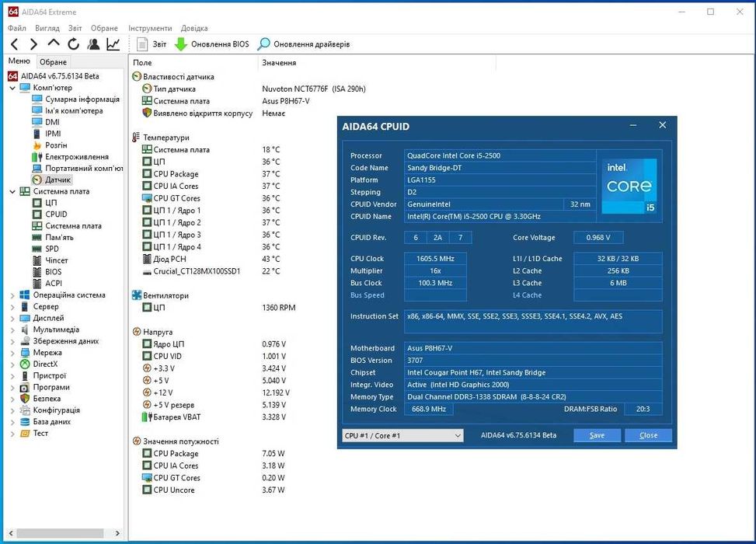Click the sidebar scrollbar left arrow
Screen dimensions: 756x544
click(11, 533)
